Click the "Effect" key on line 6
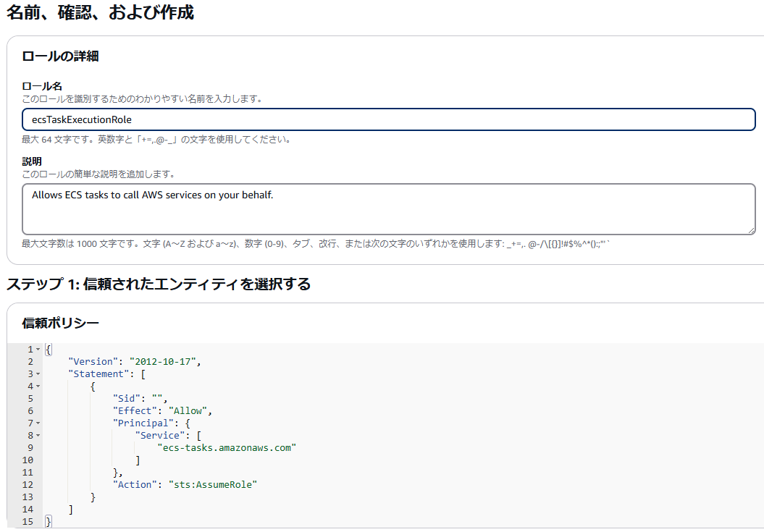 (135, 410)
